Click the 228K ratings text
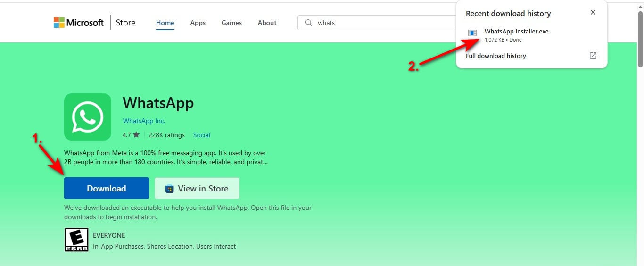This screenshot has width=644, height=266. point(166,135)
